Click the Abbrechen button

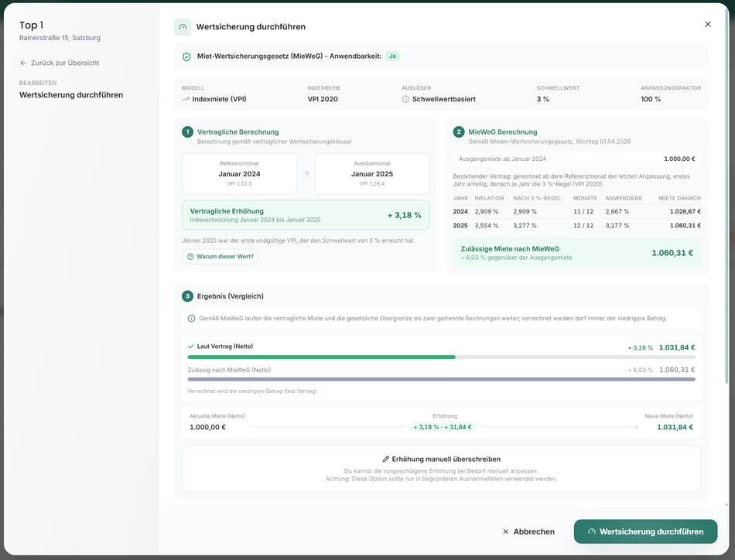(528, 532)
